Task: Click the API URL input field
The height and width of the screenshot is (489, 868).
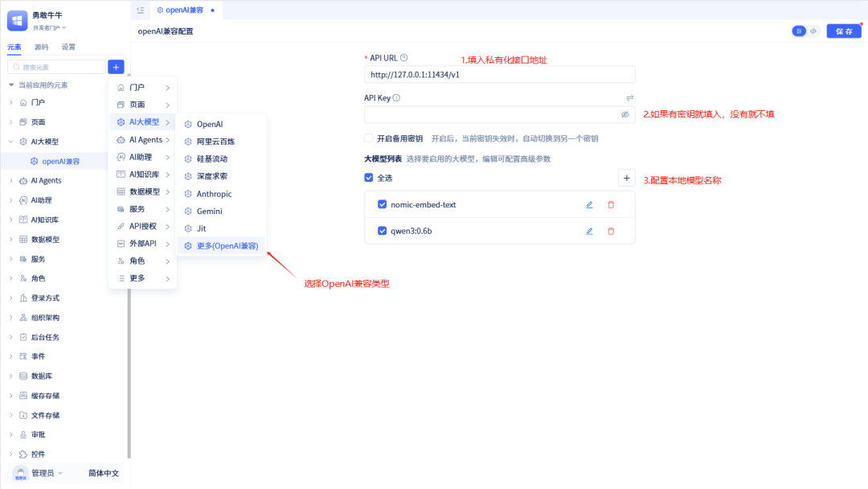Action: click(499, 75)
